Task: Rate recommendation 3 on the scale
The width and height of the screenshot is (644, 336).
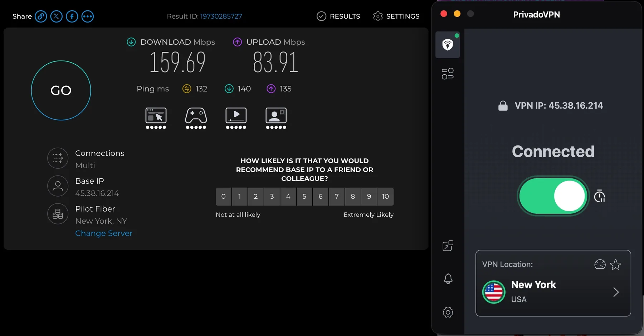Action: 272,197
